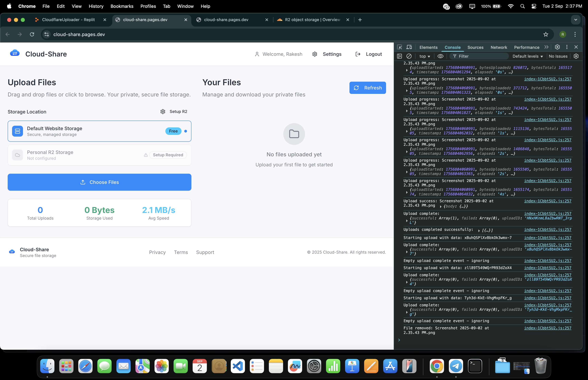Open the Support footer link
588x380 pixels.
(205, 252)
